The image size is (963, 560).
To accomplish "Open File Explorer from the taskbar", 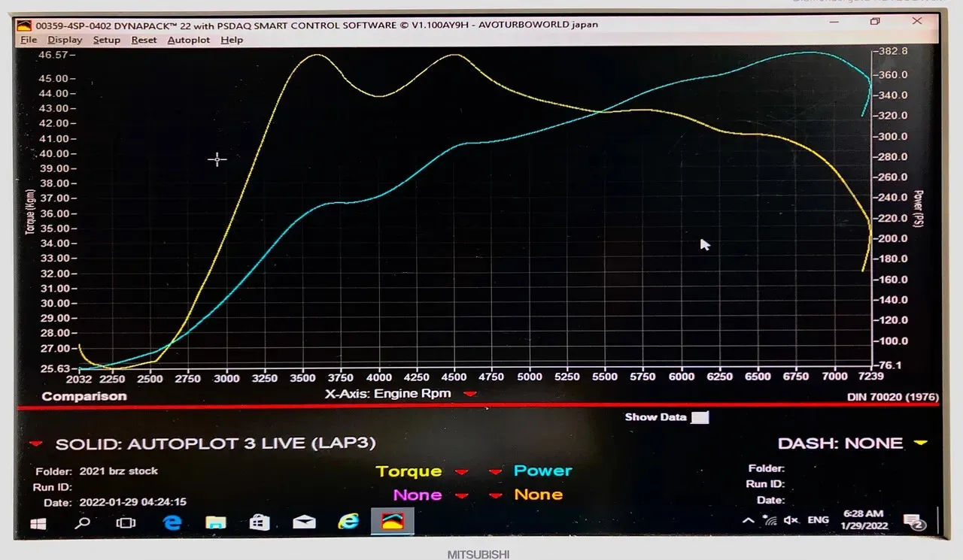I will pyautogui.click(x=216, y=522).
